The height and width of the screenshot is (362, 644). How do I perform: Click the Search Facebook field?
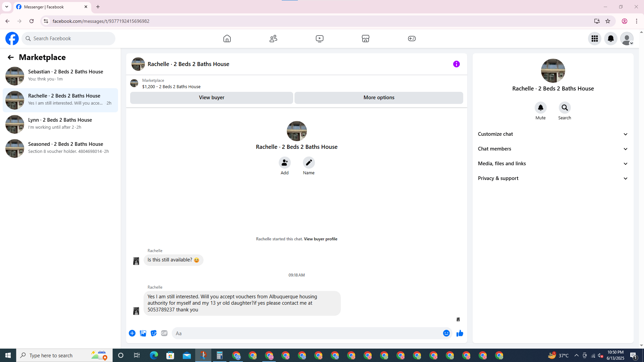pos(68,39)
